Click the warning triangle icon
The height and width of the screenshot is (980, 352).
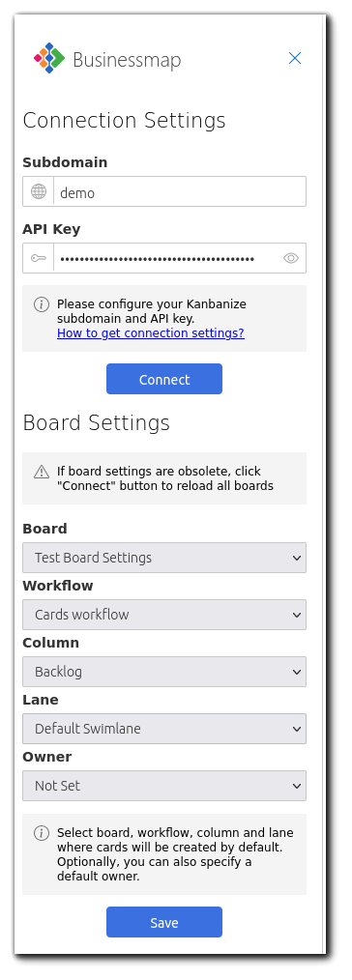click(42, 472)
